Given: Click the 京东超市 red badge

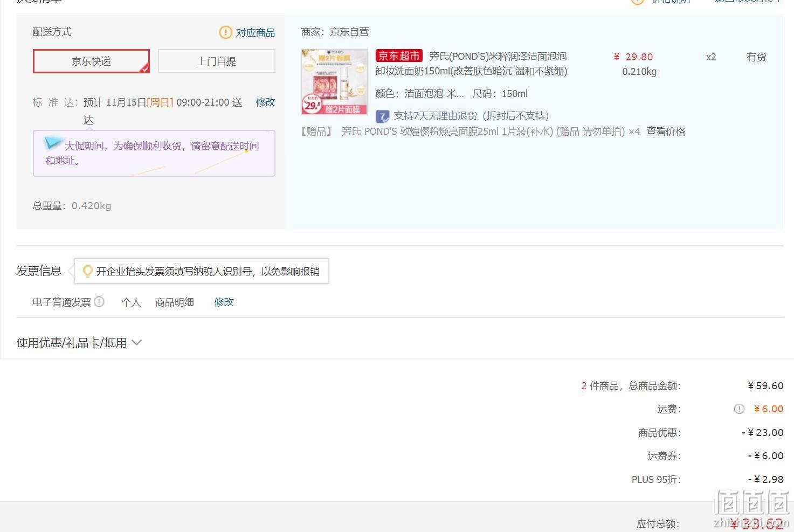Looking at the screenshot, I should 399,56.
